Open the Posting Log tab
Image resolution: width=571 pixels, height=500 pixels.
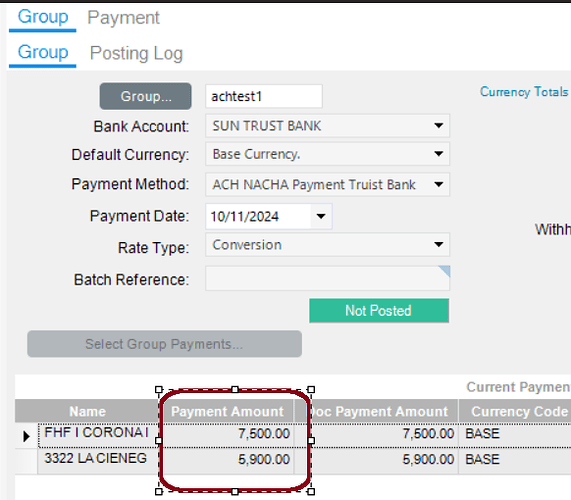click(x=136, y=53)
